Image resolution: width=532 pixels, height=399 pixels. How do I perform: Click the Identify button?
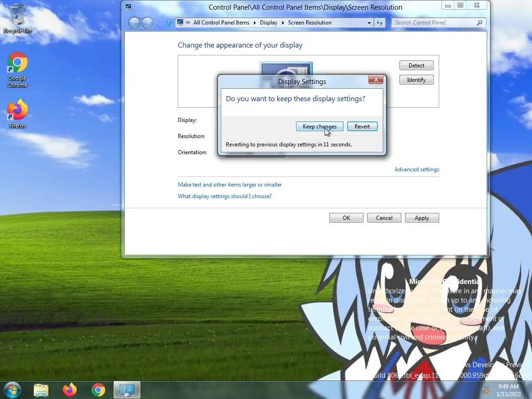(416, 80)
